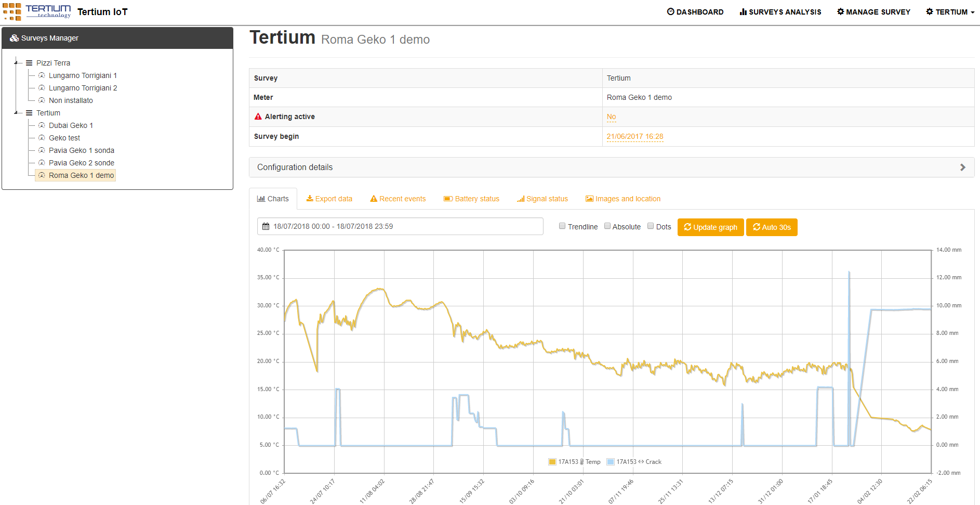Click the Auto 30s refresh button
The image size is (980, 505).
(772, 227)
